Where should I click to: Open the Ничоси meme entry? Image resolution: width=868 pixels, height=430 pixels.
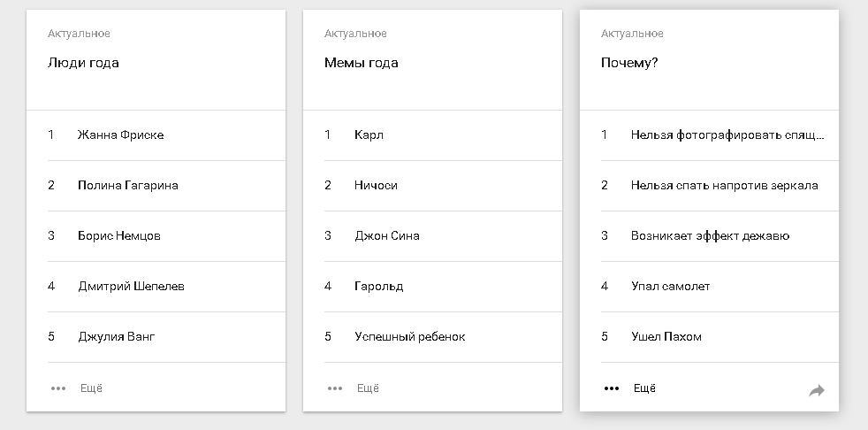[376, 186]
